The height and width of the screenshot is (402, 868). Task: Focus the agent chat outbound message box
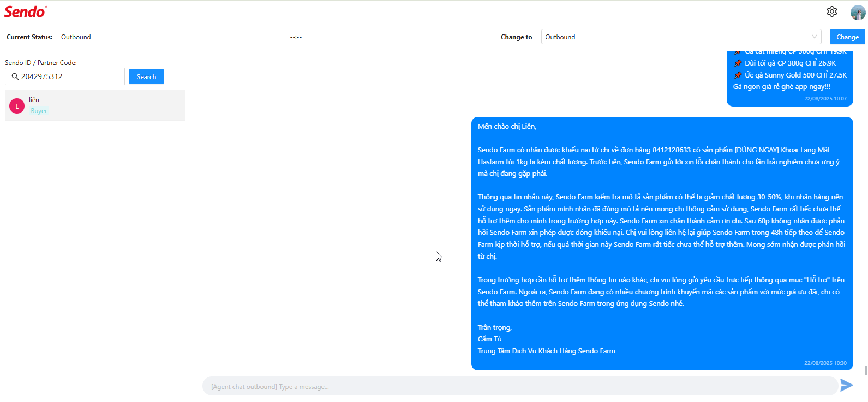pyautogui.click(x=520, y=386)
